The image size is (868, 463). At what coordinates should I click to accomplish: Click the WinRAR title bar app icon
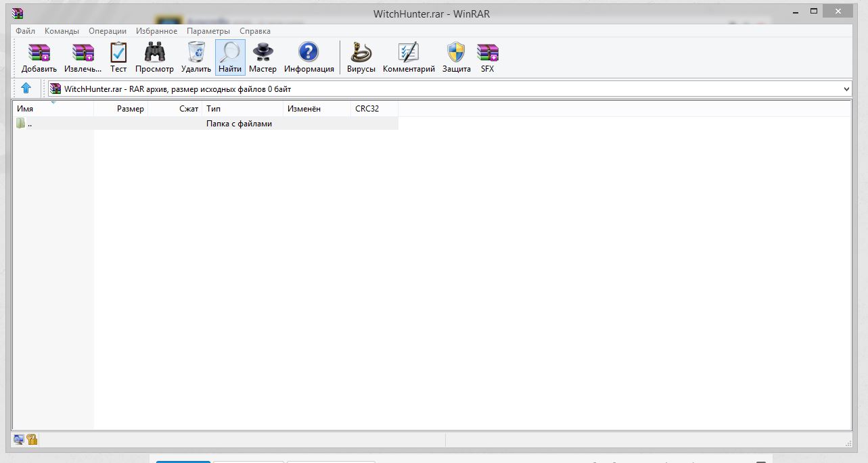tap(18, 12)
